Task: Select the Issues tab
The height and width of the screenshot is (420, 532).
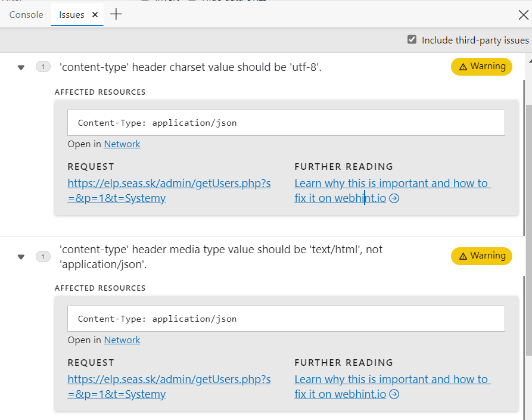Action: (x=71, y=14)
